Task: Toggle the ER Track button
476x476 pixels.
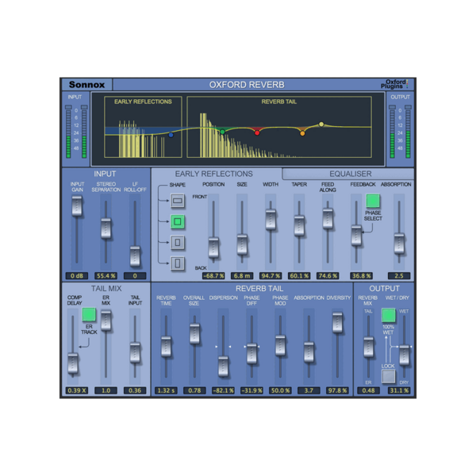Action: pyautogui.click(x=89, y=314)
